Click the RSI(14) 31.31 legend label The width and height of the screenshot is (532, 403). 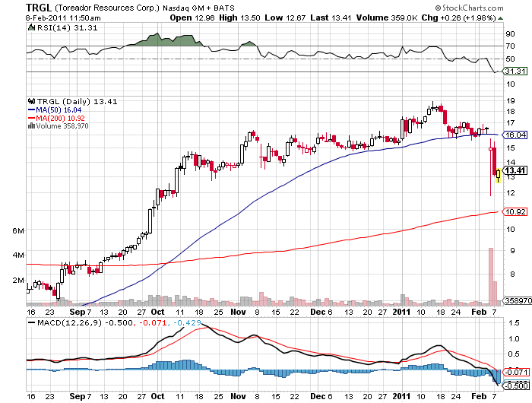[x=67, y=28]
